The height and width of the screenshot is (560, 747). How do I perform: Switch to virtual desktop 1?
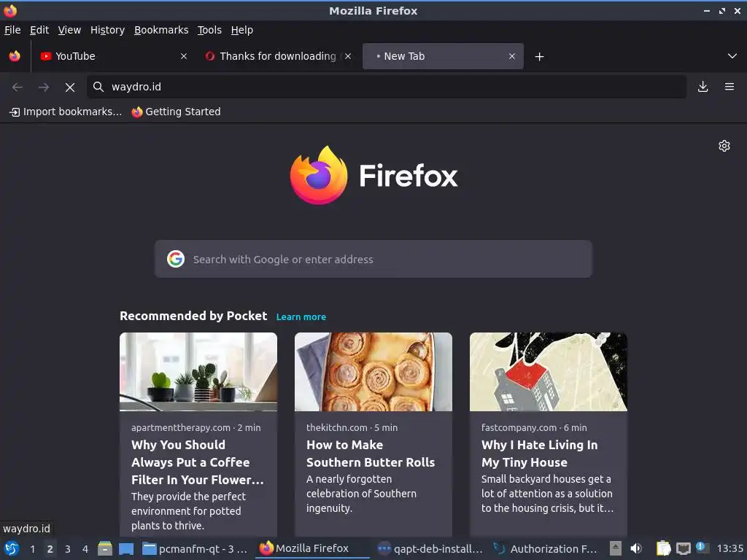point(32,549)
